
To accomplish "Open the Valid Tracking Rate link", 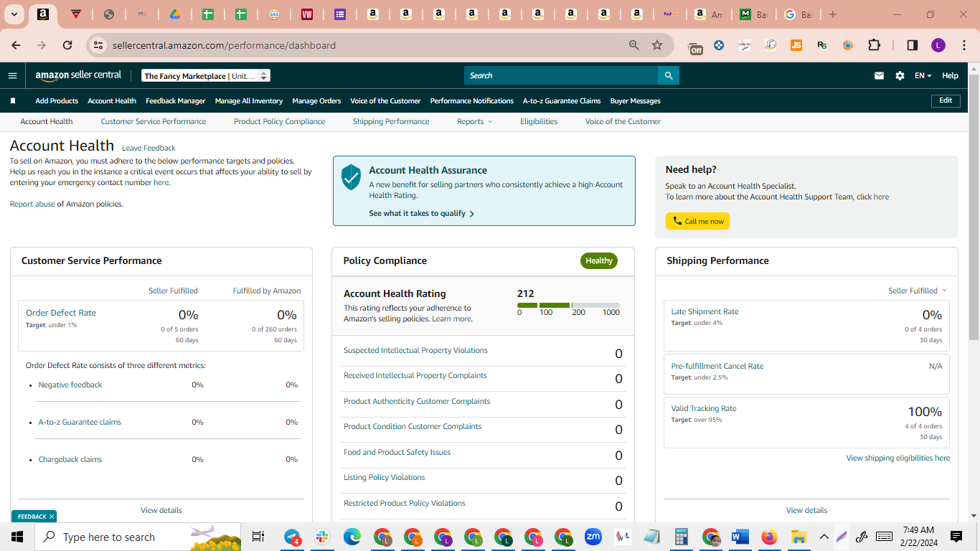I will point(704,408).
